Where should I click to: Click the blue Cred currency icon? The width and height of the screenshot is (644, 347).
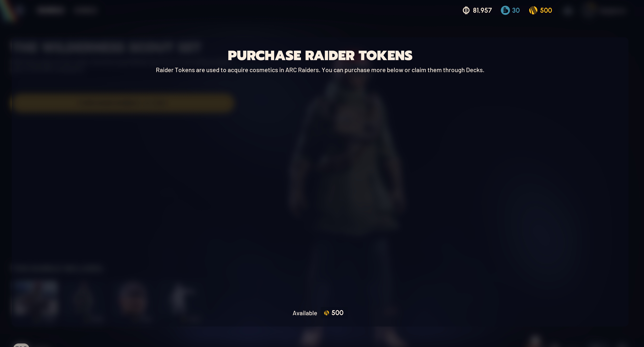pyautogui.click(x=505, y=10)
